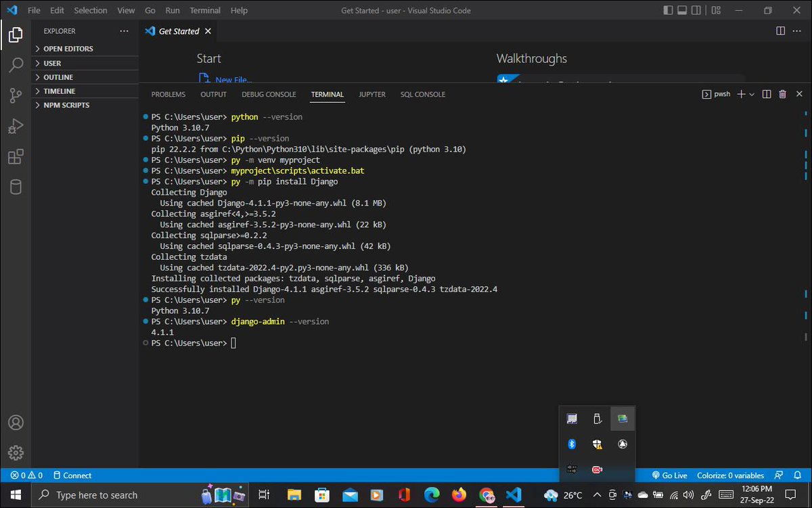This screenshot has height=508, width=812.
Task: Open Customize Layout button
Action: 716,10
